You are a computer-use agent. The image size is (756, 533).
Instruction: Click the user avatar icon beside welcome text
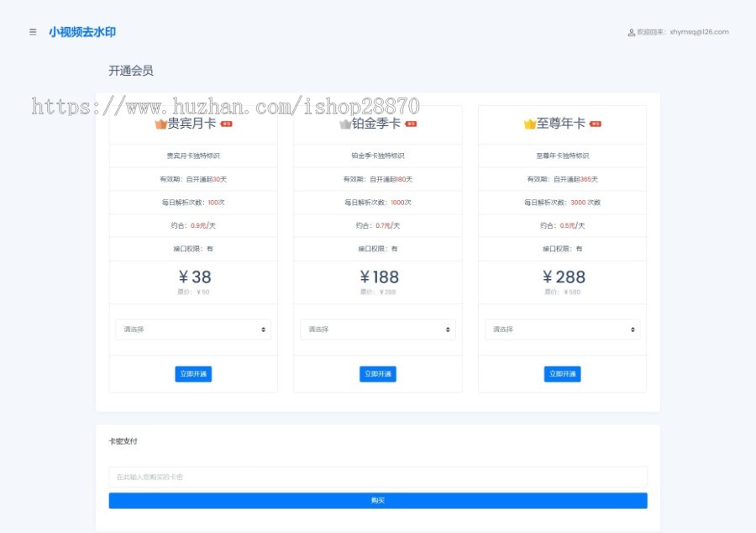(631, 32)
